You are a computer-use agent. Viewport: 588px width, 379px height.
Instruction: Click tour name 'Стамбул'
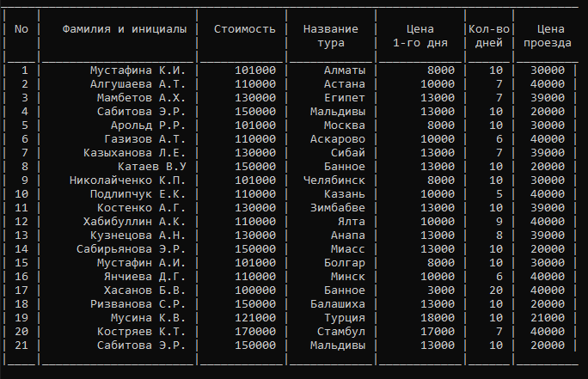click(x=341, y=332)
